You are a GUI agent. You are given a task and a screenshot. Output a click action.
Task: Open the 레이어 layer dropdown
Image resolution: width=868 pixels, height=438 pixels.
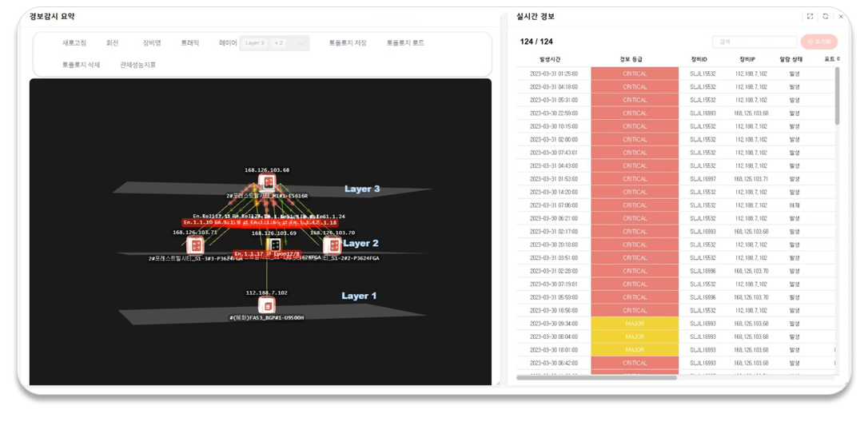tap(275, 43)
